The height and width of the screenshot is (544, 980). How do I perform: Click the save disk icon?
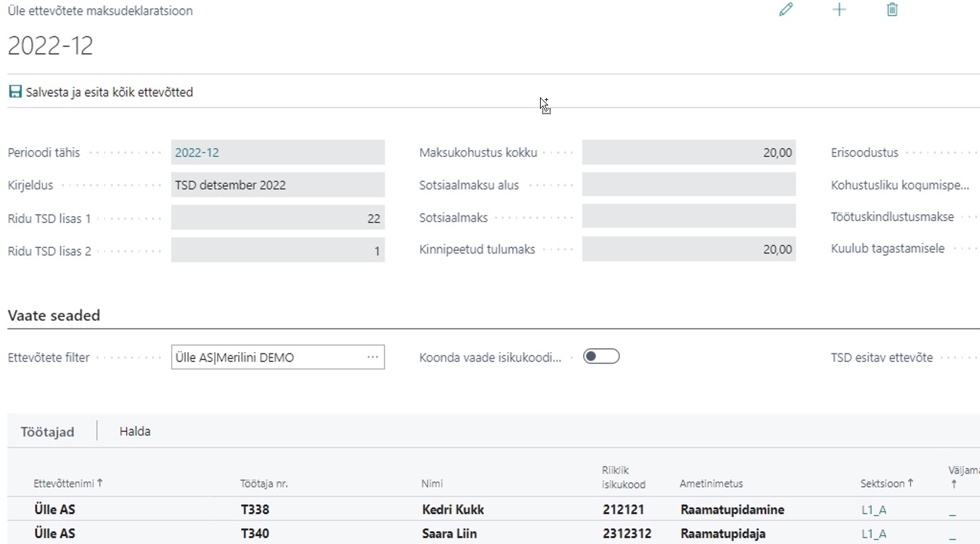[15, 91]
